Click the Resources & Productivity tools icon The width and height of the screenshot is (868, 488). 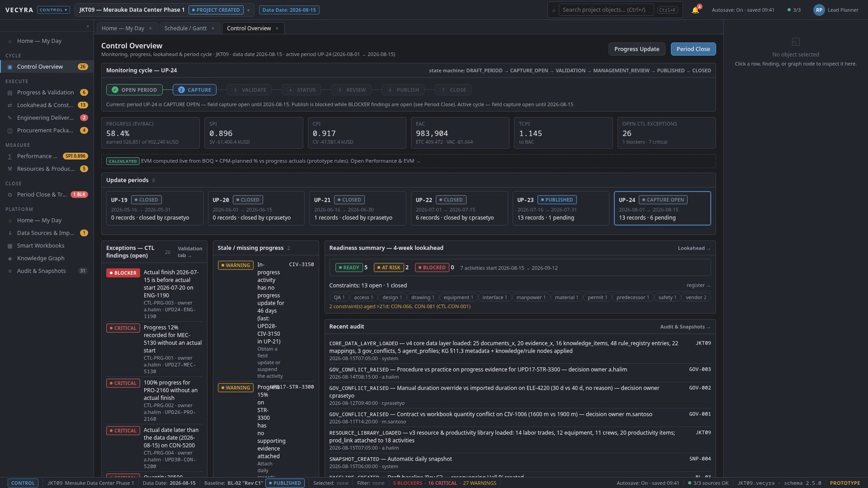coord(10,169)
